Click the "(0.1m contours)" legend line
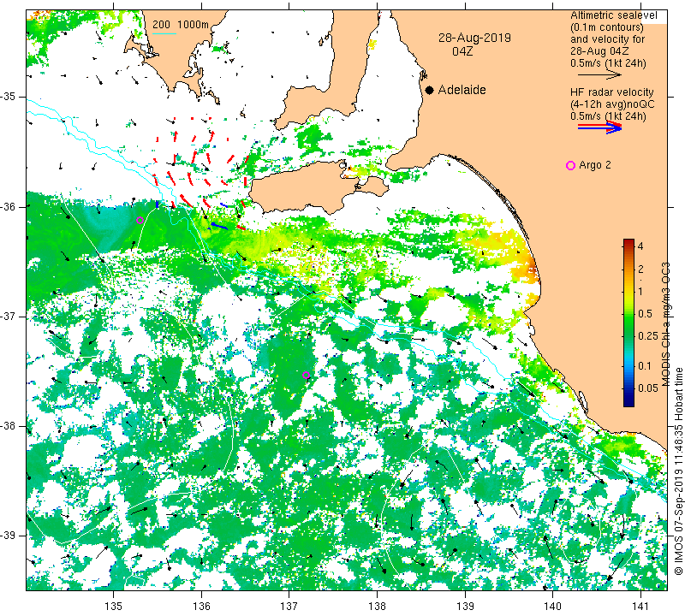This screenshot has width=685, height=616. pos(607,27)
